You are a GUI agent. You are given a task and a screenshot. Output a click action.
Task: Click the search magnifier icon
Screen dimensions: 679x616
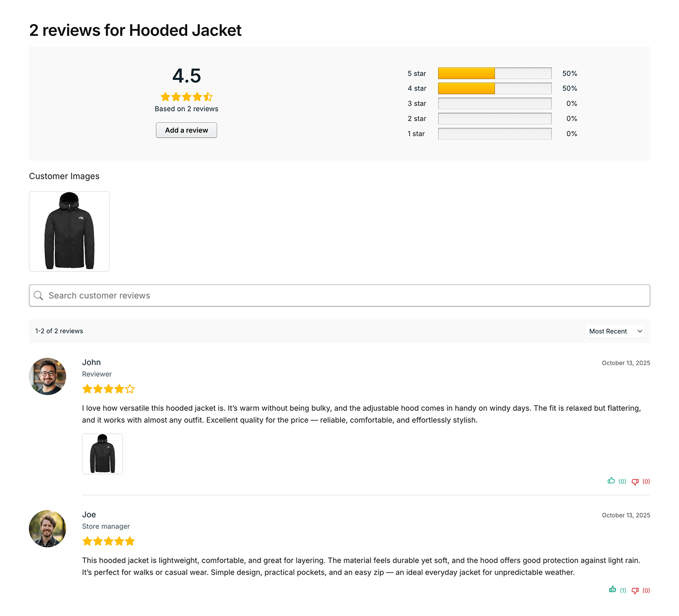coord(38,296)
